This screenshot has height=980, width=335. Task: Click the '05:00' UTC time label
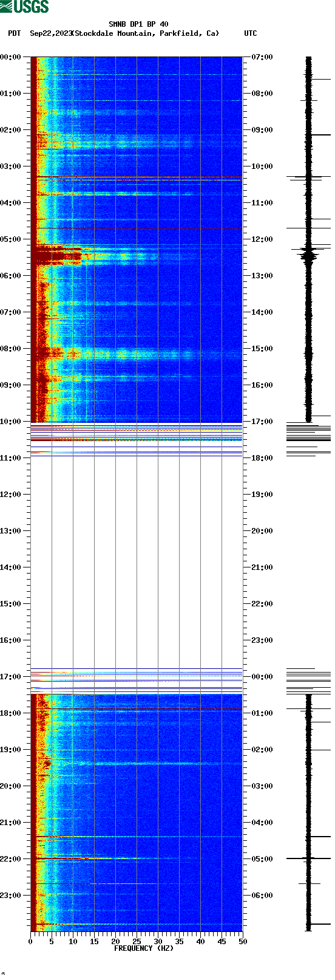pos(262,859)
